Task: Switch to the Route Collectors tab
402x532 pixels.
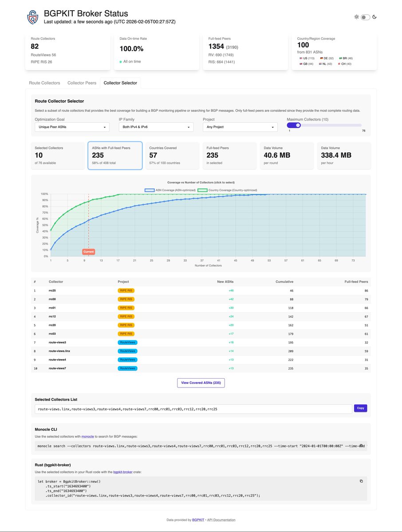Action: 44,83
